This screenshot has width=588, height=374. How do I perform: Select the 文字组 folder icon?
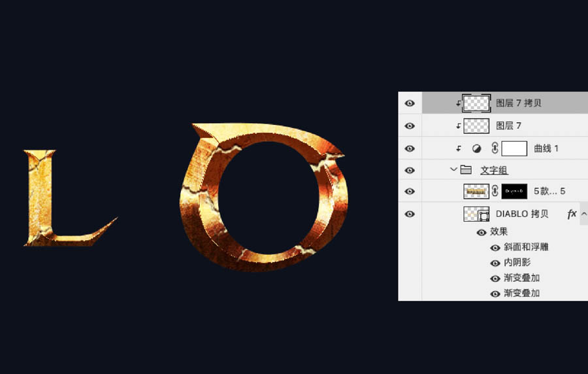coord(466,170)
